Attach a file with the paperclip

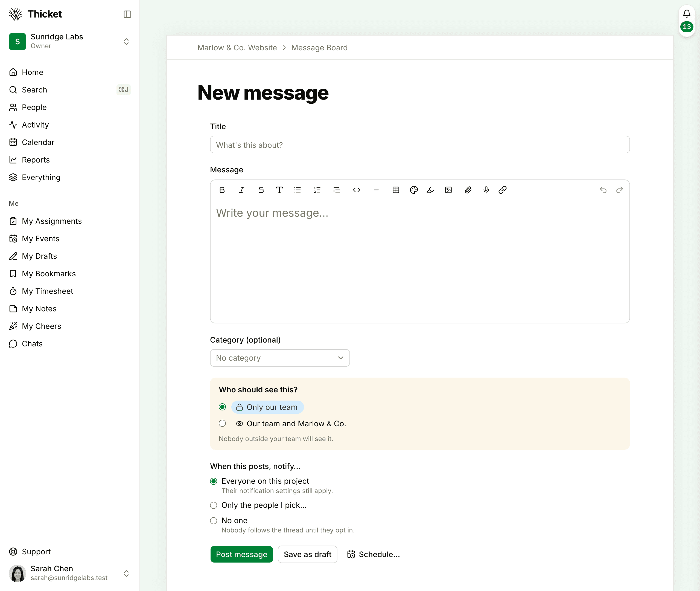coord(468,190)
